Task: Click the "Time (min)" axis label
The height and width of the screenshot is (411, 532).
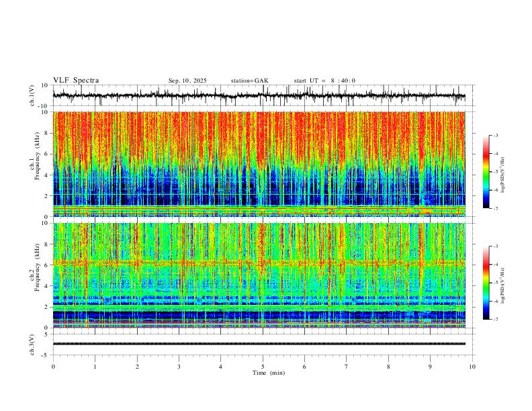Action: tap(269, 373)
